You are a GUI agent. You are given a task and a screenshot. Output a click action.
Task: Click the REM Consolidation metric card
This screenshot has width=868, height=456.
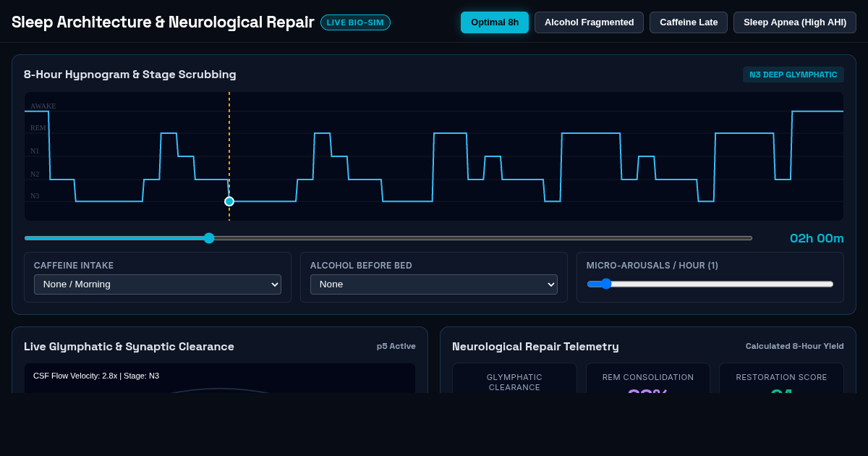[648, 378]
